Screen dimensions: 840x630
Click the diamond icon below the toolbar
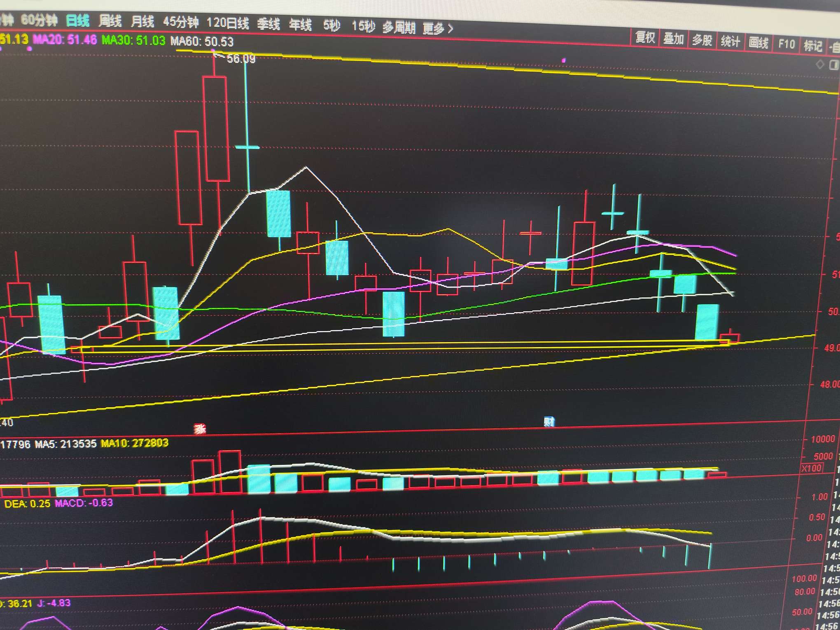coord(820,64)
